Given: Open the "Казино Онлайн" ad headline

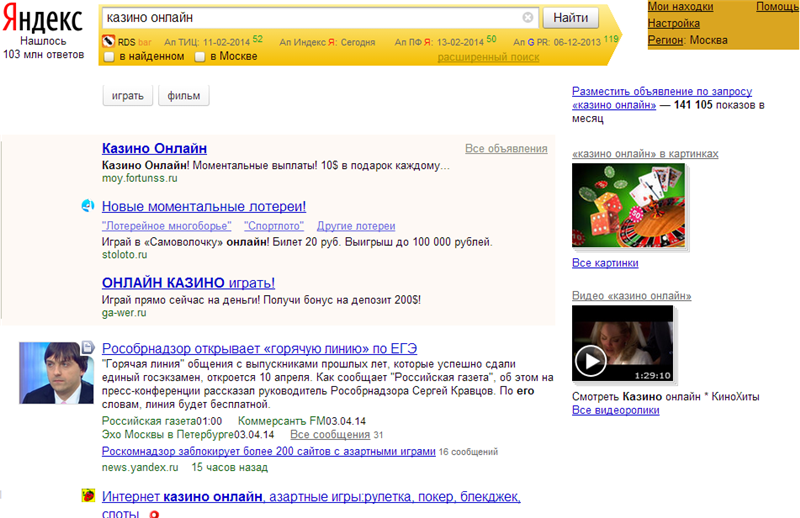Looking at the screenshot, I should (x=154, y=149).
